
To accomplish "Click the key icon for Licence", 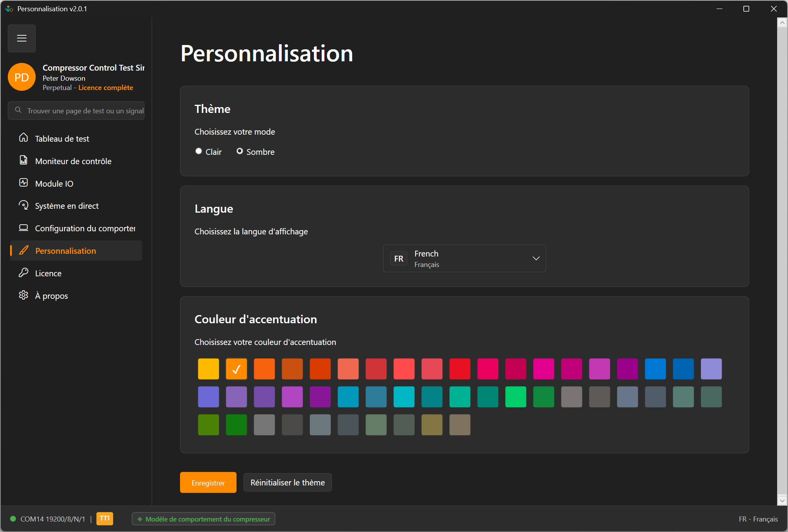I will [24, 273].
